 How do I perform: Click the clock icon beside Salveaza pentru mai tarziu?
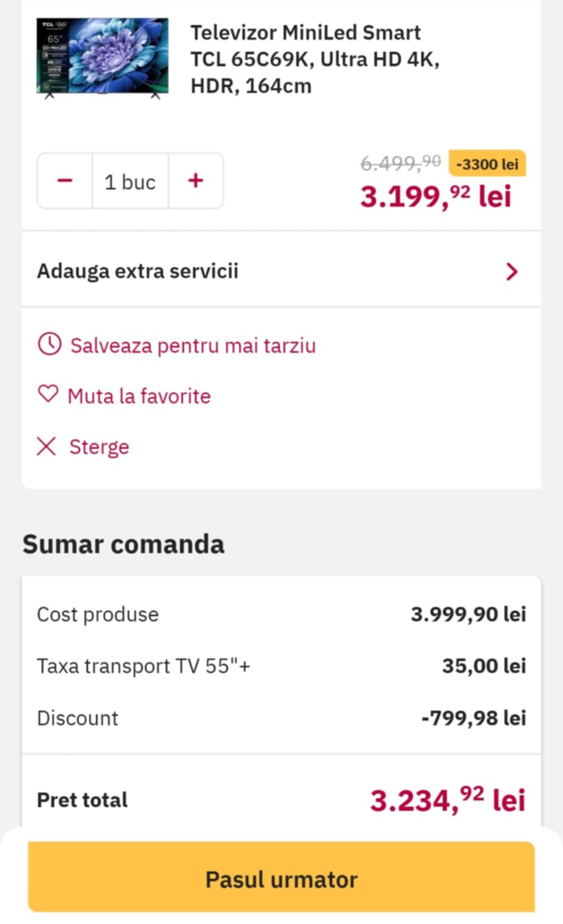[49, 345]
